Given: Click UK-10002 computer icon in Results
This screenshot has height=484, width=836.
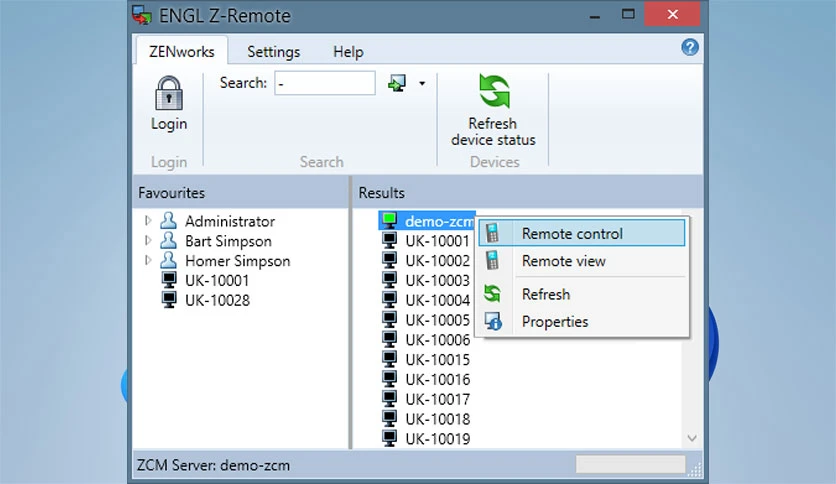Looking at the screenshot, I should [390, 260].
